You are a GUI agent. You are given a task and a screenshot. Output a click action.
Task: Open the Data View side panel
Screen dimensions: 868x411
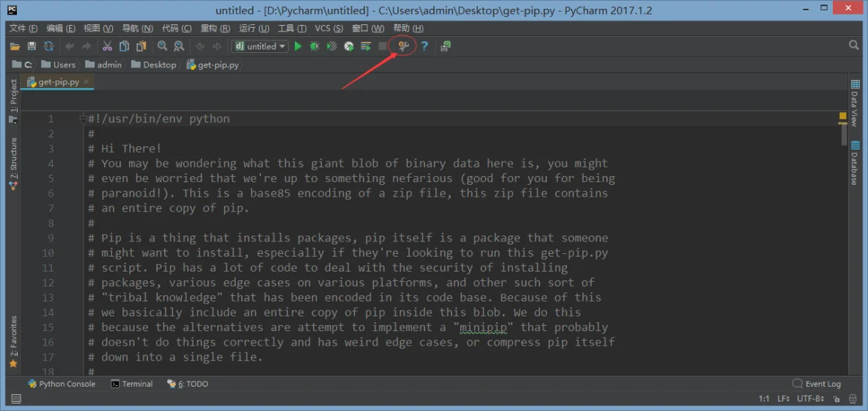pos(856,103)
